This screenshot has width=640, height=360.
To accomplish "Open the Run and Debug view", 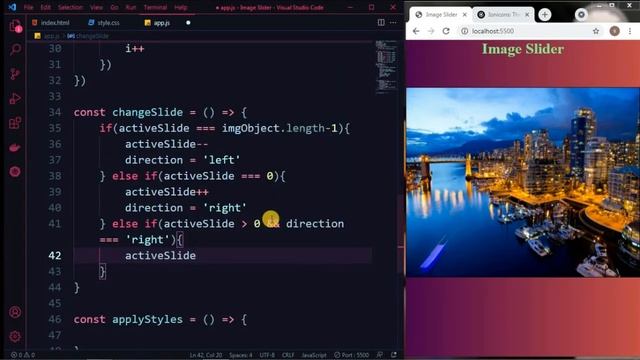I will (x=15, y=99).
